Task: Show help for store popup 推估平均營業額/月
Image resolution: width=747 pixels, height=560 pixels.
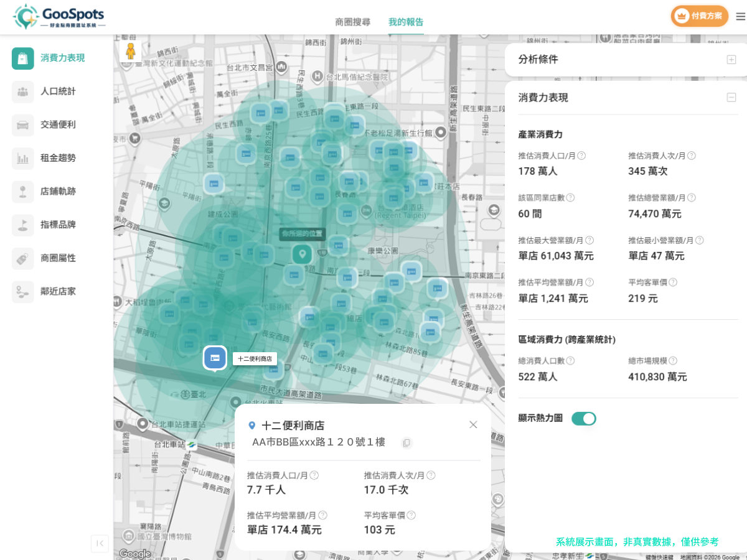Action: [x=322, y=515]
